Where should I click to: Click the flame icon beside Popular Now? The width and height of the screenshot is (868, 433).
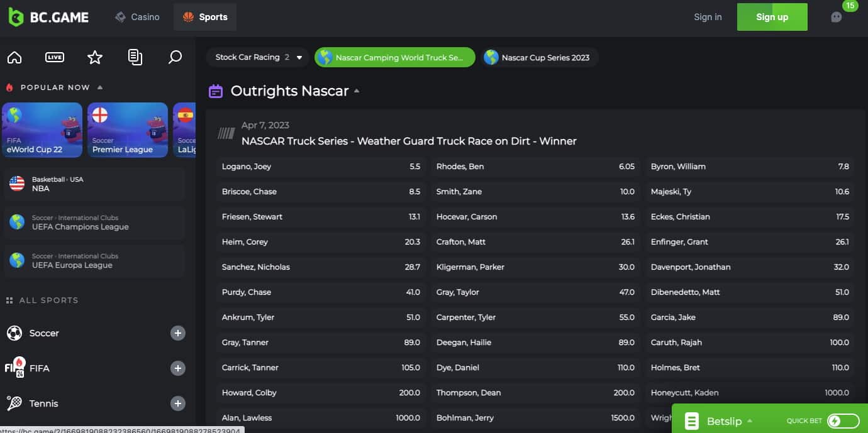tap(9, 87)
